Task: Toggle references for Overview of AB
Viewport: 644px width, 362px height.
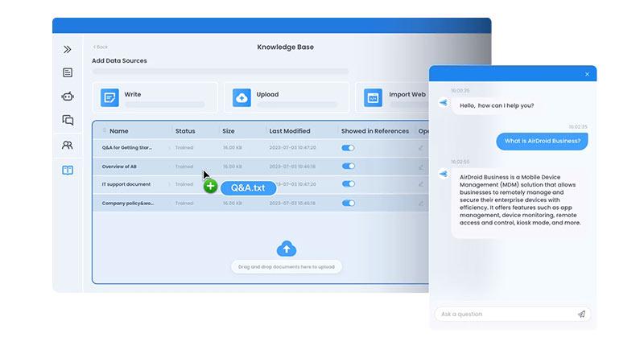Action: point(348,167)
